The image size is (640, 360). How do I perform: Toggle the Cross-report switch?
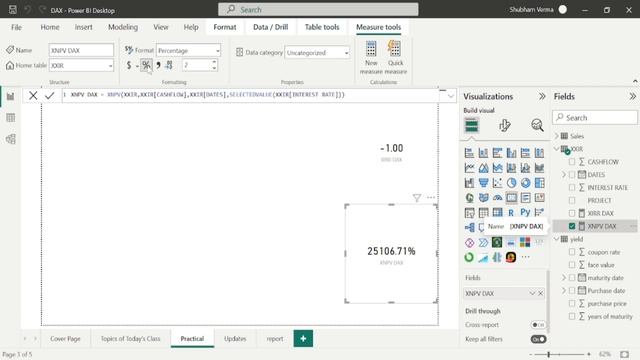click(538, 325)
